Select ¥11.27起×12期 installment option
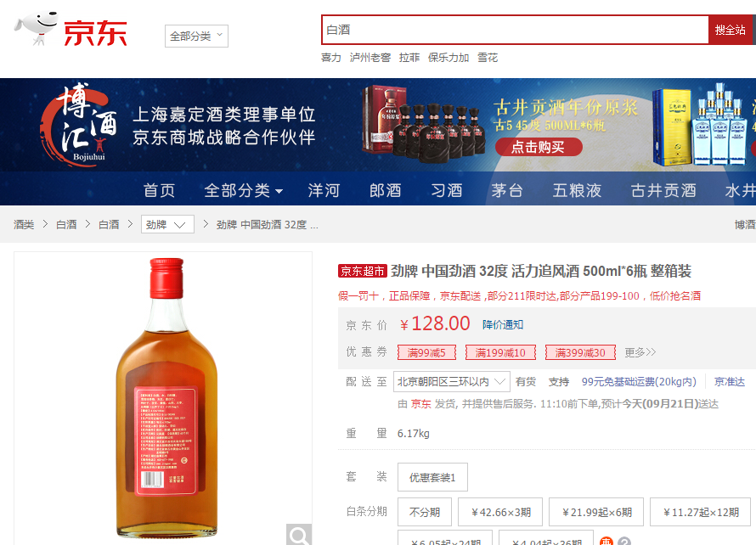Viewport: 756px width, 545px height. (x=701, y=512)
